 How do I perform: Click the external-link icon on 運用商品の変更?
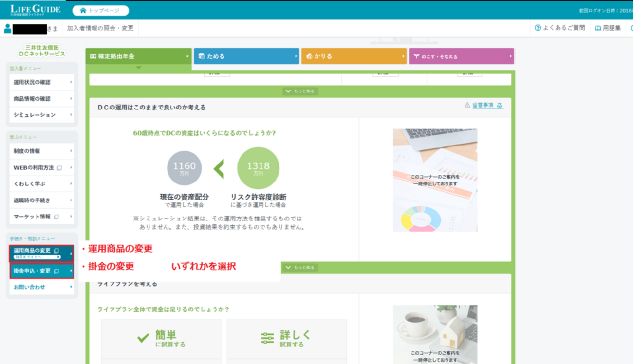(x=56, y=250)
